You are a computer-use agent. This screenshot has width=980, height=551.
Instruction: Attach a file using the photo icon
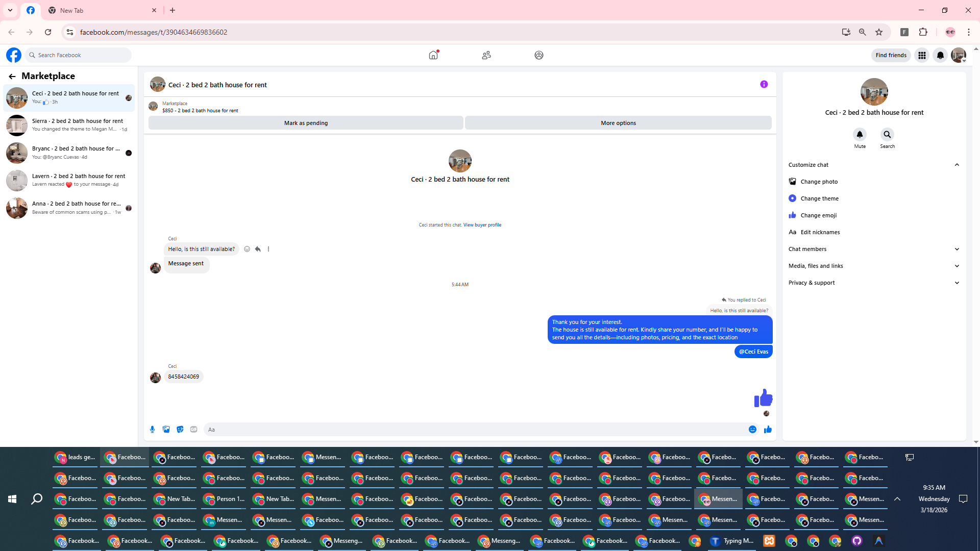166,430
